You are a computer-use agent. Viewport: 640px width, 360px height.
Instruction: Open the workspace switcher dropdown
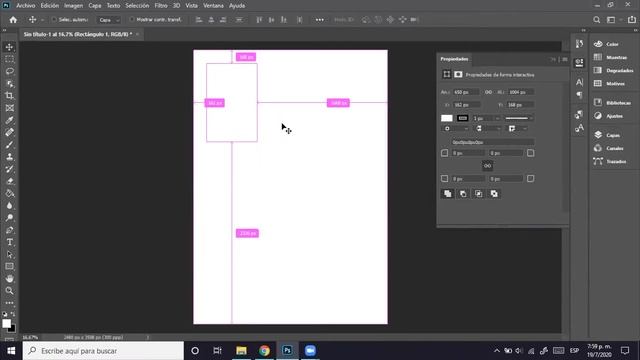[613, 20]
